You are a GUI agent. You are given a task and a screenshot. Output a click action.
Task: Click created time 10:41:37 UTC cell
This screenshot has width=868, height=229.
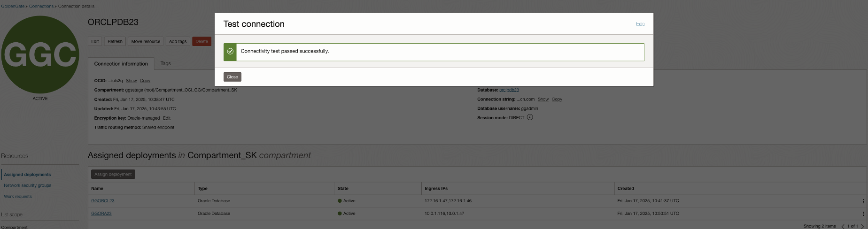click(x=648, y=201)
